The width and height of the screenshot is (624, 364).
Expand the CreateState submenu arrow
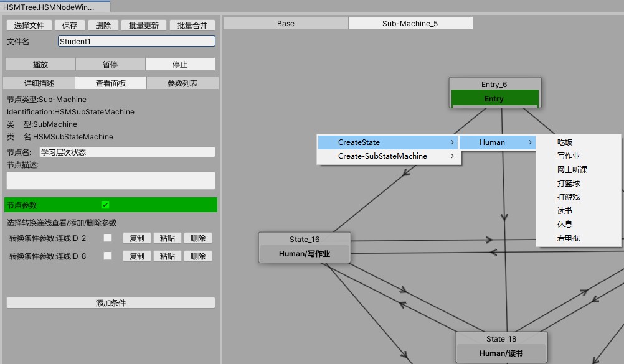pos(452,142)
